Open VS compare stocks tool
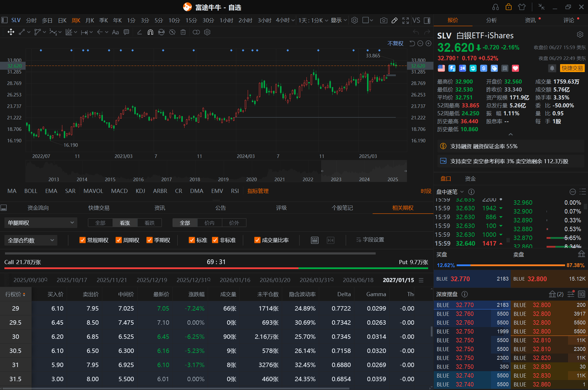This screenshot has height=390, width=588. point(416,20)
